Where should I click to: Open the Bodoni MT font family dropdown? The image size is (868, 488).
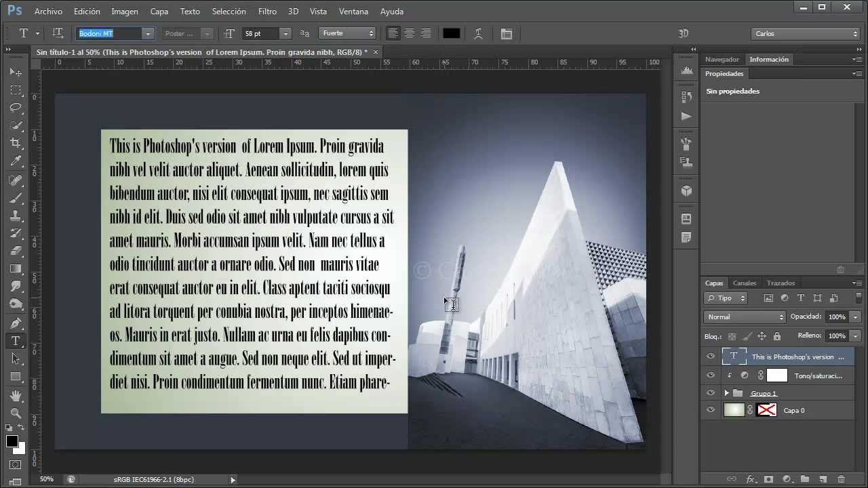(x=147, y=33)
